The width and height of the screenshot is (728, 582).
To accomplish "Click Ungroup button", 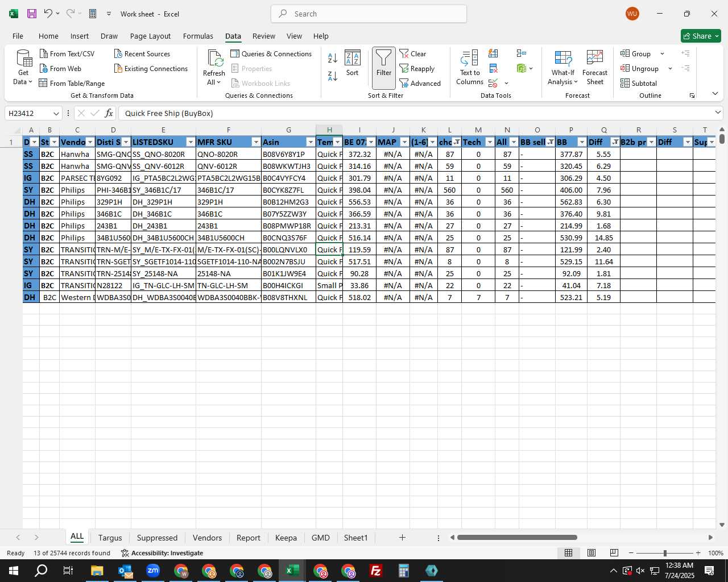I will [x=640, y=68].
